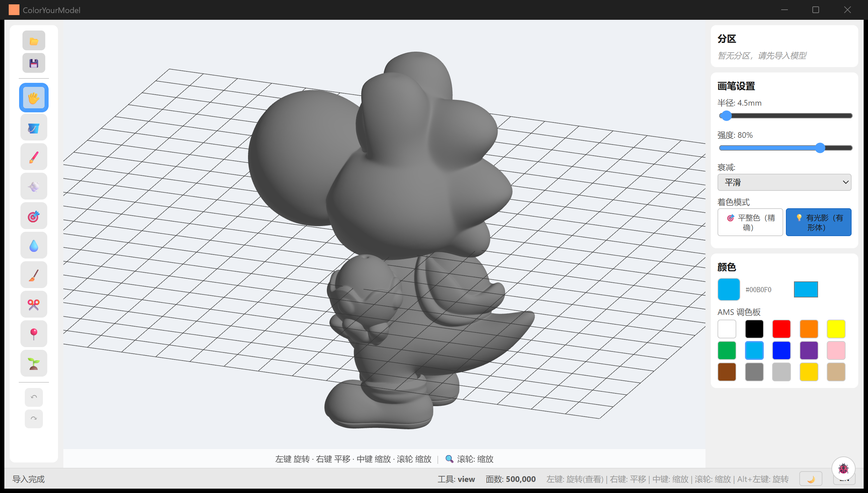The height and width of the screenshot is (493, 868).
Task: Pick the orange AMS palette swatch
Action: click(x=809, y=329)
